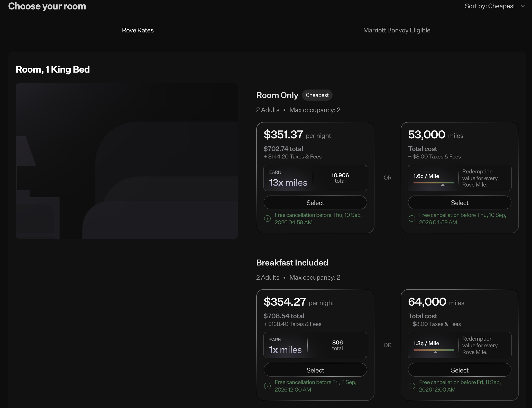532x408 pixels.
Task: Click the info icon beside Room Only cash cancellation notice
Action: tap(268, 218)
